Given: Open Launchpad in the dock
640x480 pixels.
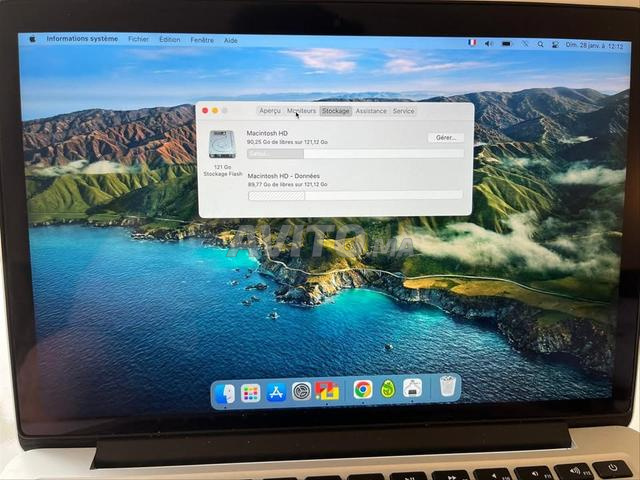Looking at the screenshot, I should click(x=250, y=393).
